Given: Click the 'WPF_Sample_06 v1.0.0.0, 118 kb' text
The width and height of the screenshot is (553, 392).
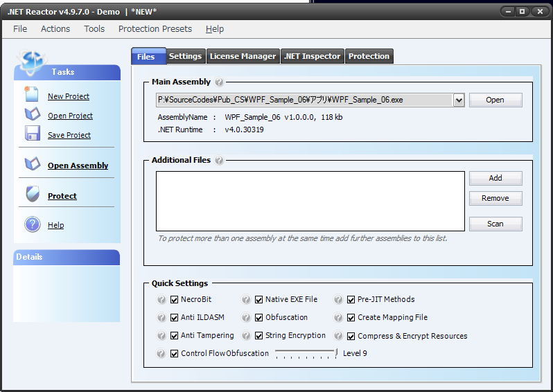Looking at the screenshot, I should pyautogui.click(x=283, y=117).
